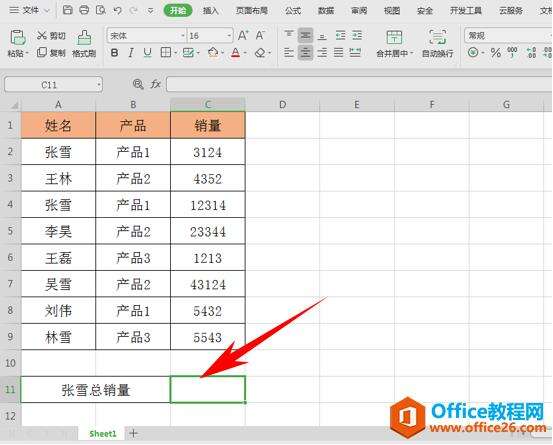The width and height of the screenshot is (553, 445).
Task: Expand the borders dropdown arrow
Action: click(175, 53)
